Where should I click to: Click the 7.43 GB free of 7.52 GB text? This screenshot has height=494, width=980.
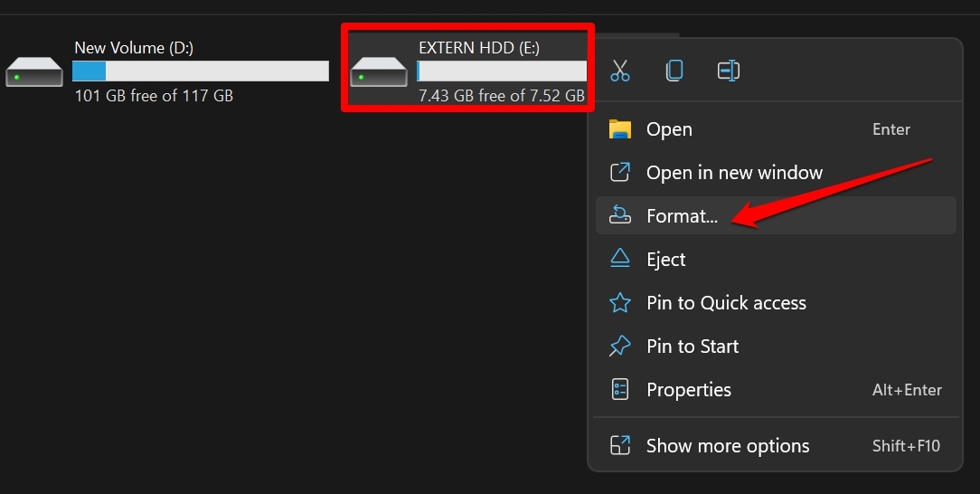[502, 96]
